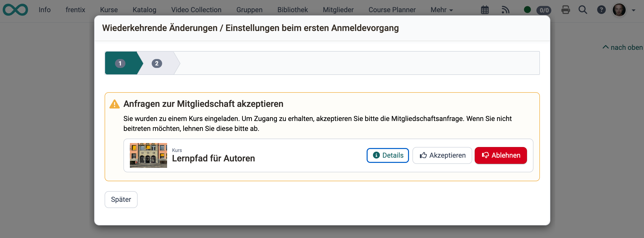Open the Lernpfad für Autoren course title
Image resolution: width=644 pixels, height=238 pixels.
(x=213, y=158)
